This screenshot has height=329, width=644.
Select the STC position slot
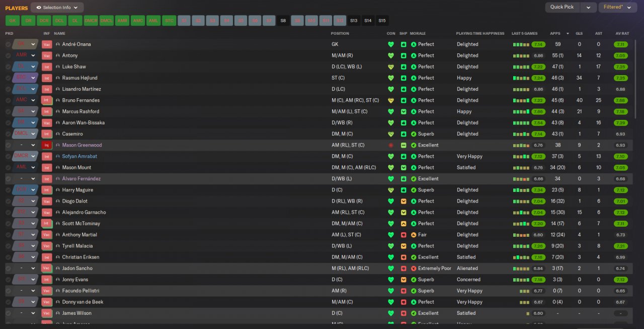169,21
